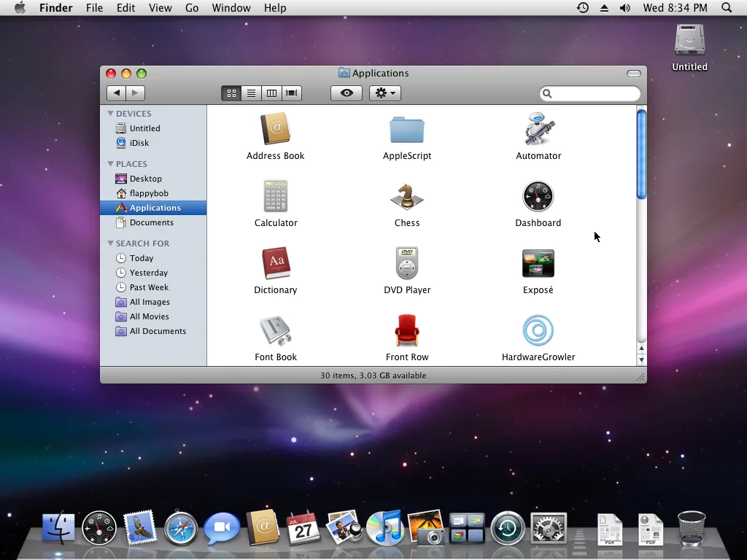The width and height of the screenshot is (747, 560).
Task: Open the Edit menu
Action: click(125, 7)
